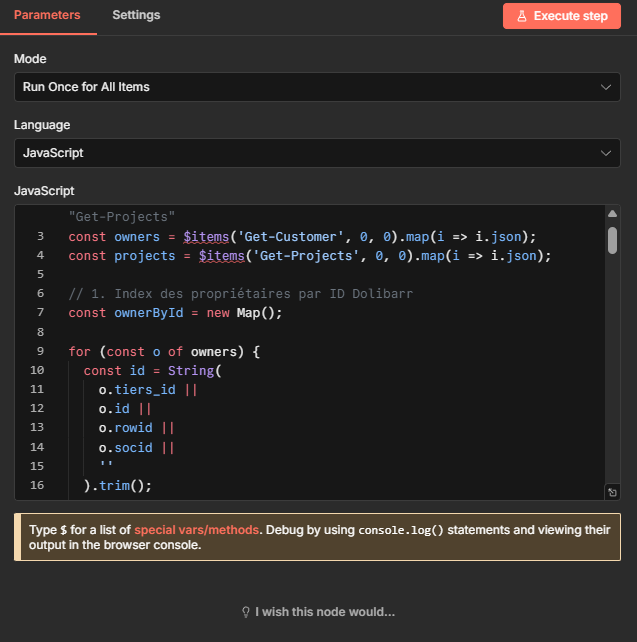Screen dimensions: 637x642
Task: Open the special vars/methods link
Action: (197, 530)
